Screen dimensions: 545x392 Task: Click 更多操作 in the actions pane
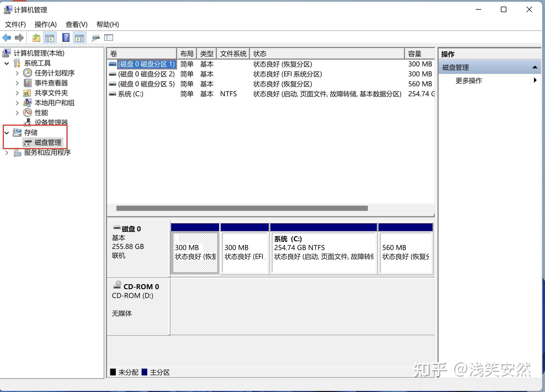tap(469, 81)
